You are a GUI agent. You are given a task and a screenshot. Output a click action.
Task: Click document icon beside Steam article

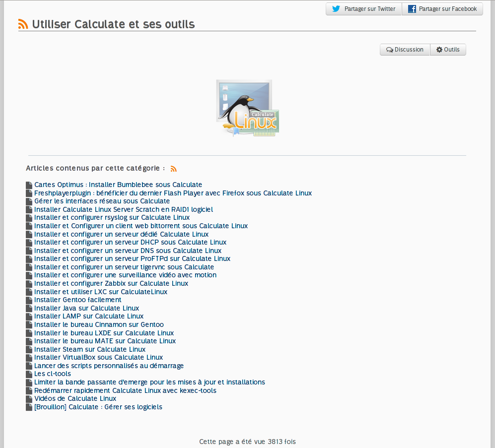tap(29, 350)
